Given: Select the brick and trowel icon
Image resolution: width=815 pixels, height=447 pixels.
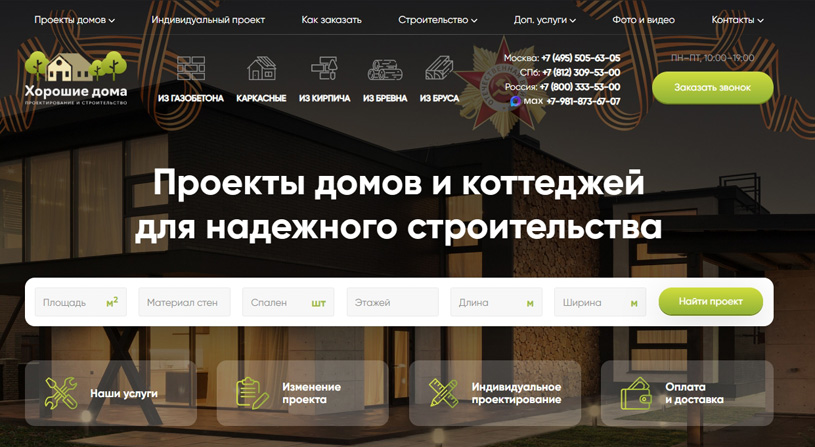Looking at the screenshot, I should pos(324,68).
